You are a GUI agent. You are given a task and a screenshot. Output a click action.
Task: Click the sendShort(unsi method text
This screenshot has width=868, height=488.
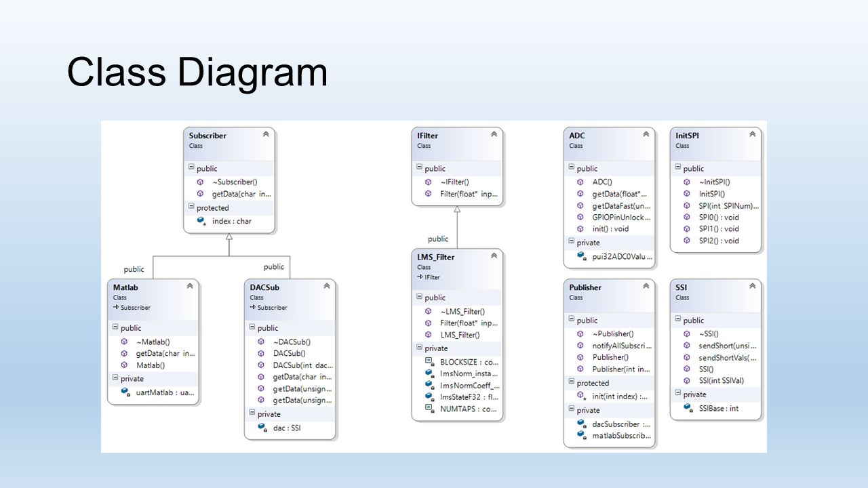pos(728,346)
